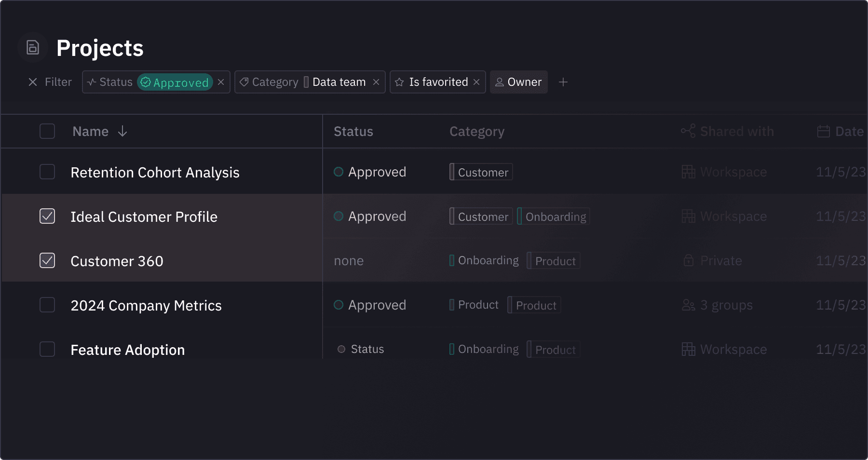
Task: Open the Retention Cohort Analysis project
Action: coord(155,173)
